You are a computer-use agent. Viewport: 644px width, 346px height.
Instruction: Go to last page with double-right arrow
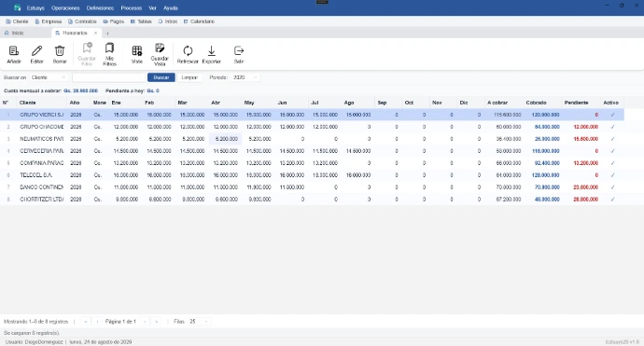[x=157, y=322]
